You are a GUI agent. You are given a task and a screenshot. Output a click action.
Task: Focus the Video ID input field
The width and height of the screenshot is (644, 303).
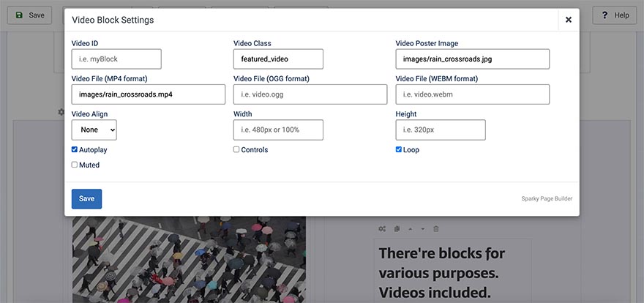click(116, 59)
